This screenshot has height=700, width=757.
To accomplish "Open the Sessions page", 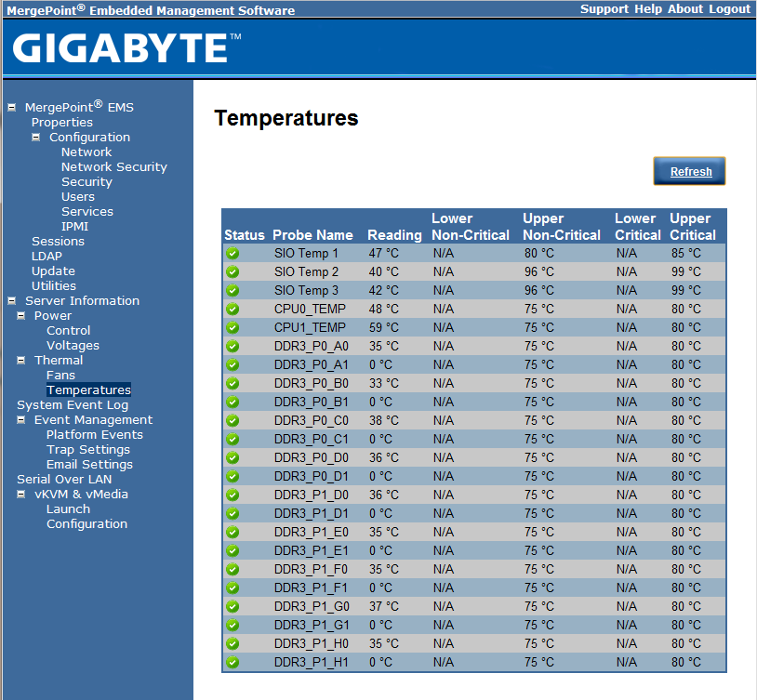I will pyautogui.click(x=58, y=242).
